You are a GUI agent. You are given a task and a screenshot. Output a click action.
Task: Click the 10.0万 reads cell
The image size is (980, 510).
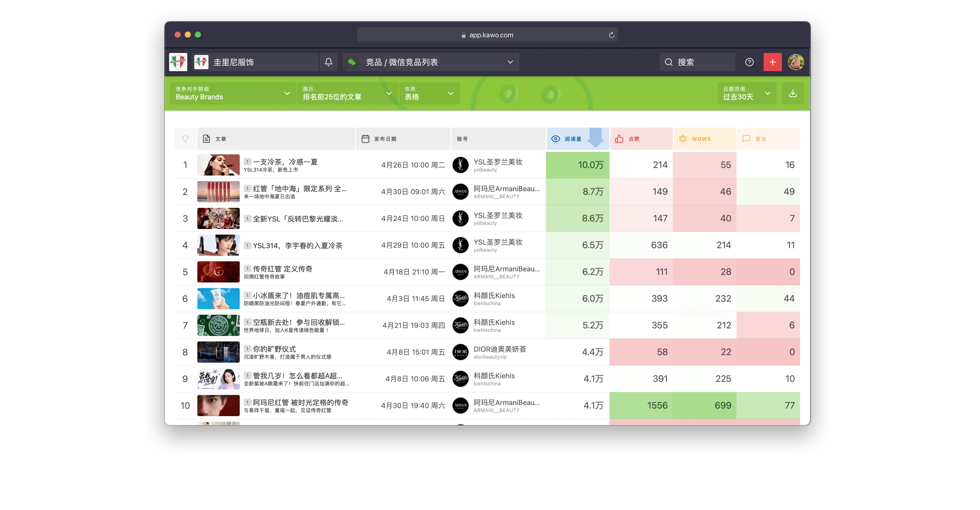pos(578,165)
